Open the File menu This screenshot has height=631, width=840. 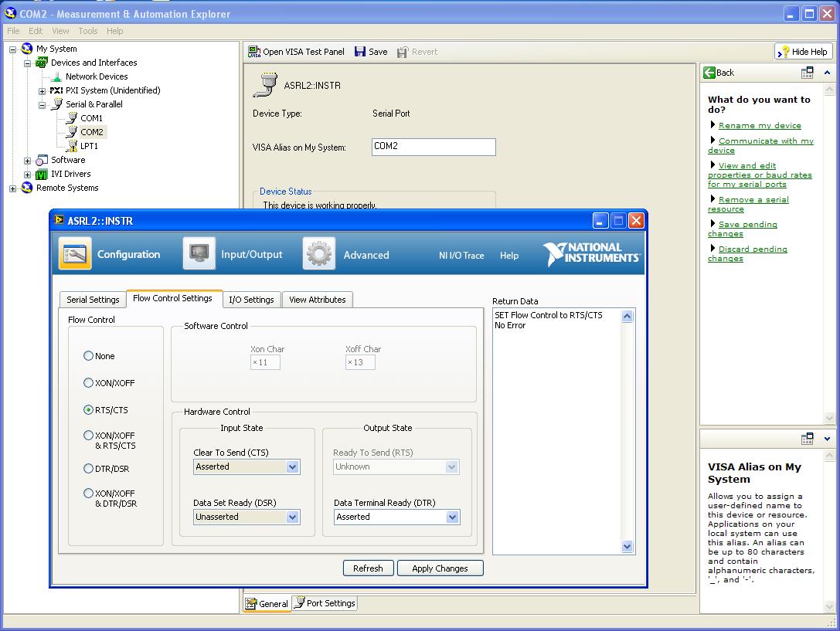[13, 31]
